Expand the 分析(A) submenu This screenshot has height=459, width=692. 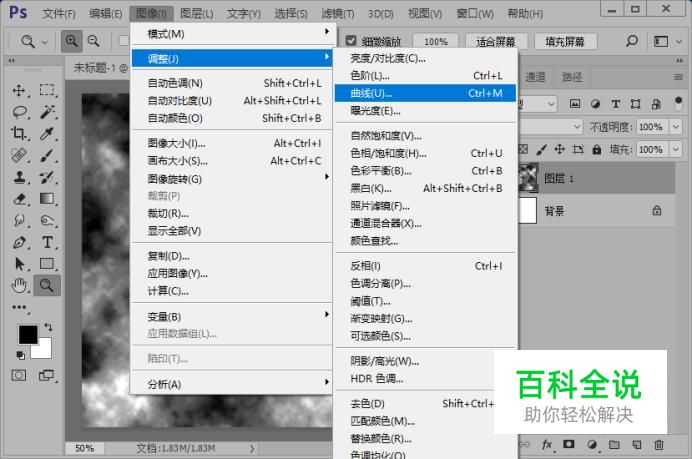(x=233, y=384)
